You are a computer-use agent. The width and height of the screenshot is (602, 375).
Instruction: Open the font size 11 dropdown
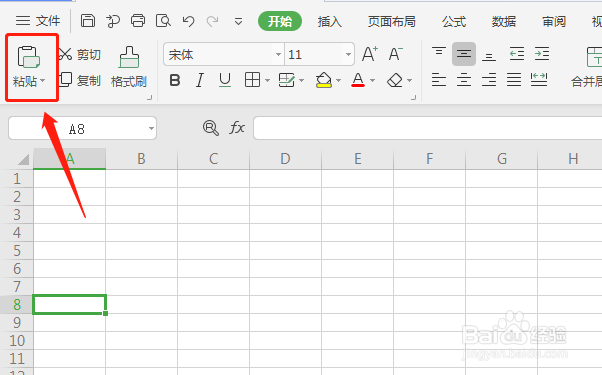click(x=348, y=55)
